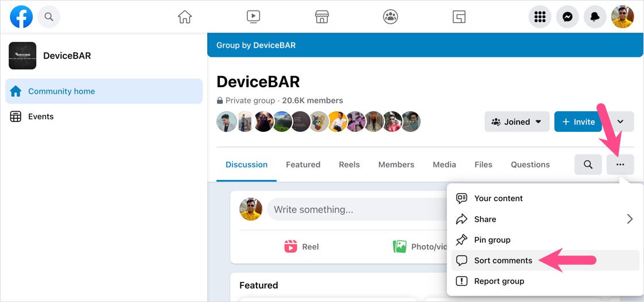This screenshot has width=644, height=302.
Task: Open the Joined dropdown button
Action: [517, 121]
